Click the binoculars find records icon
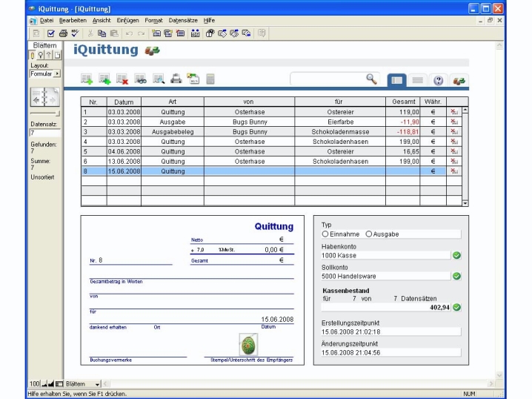532x399 pixels. (x=140, y=79)
